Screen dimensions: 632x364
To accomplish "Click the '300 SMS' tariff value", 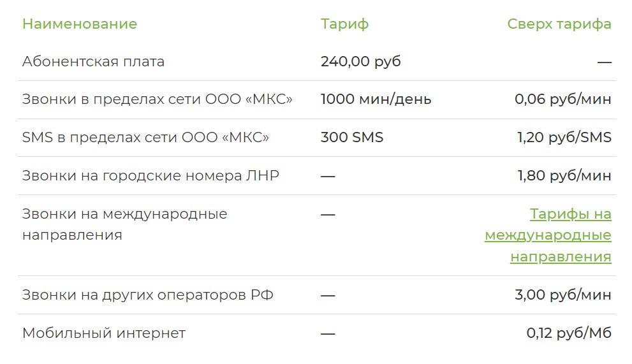I will (352, 137).
